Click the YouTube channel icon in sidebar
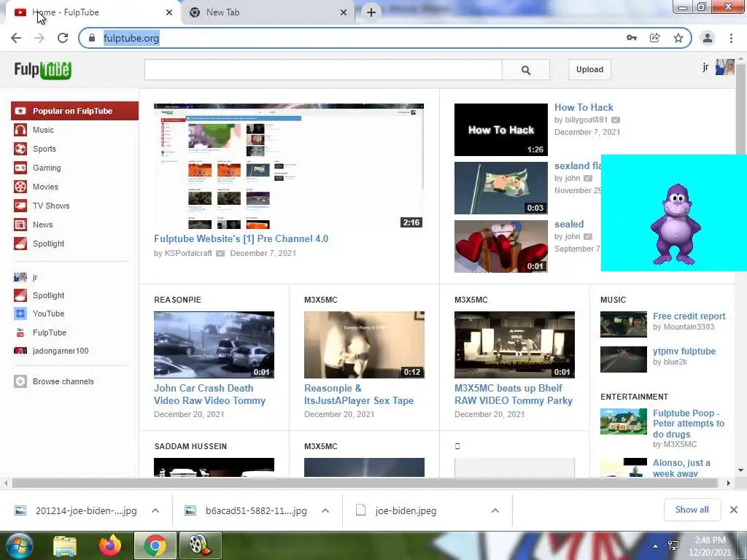The height and width of the screenshot is (560, 747). [x=20, y=314]
